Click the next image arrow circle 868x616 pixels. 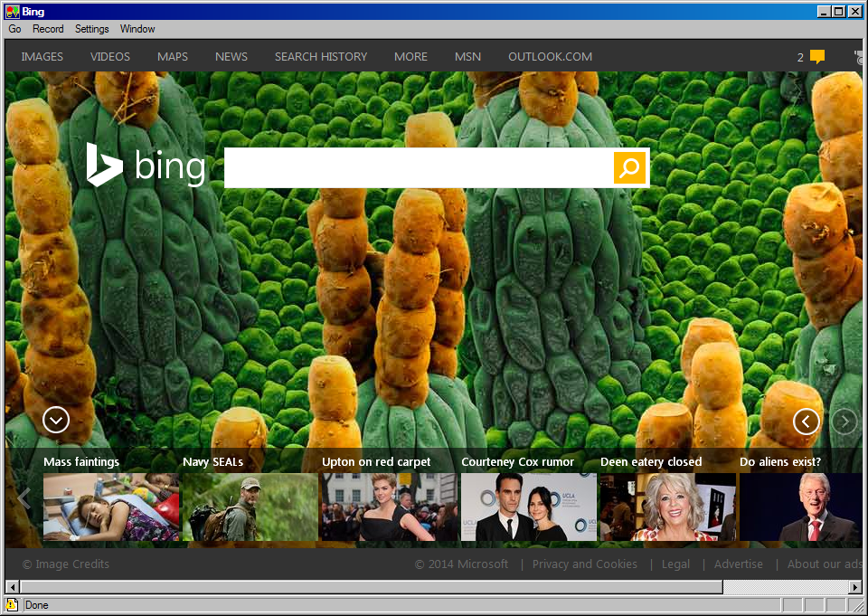(844, 422)
